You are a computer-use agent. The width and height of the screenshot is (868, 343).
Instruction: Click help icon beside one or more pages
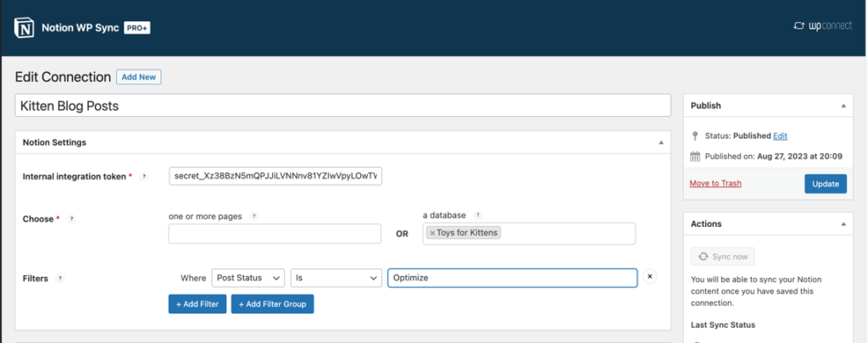click(253, 216)
